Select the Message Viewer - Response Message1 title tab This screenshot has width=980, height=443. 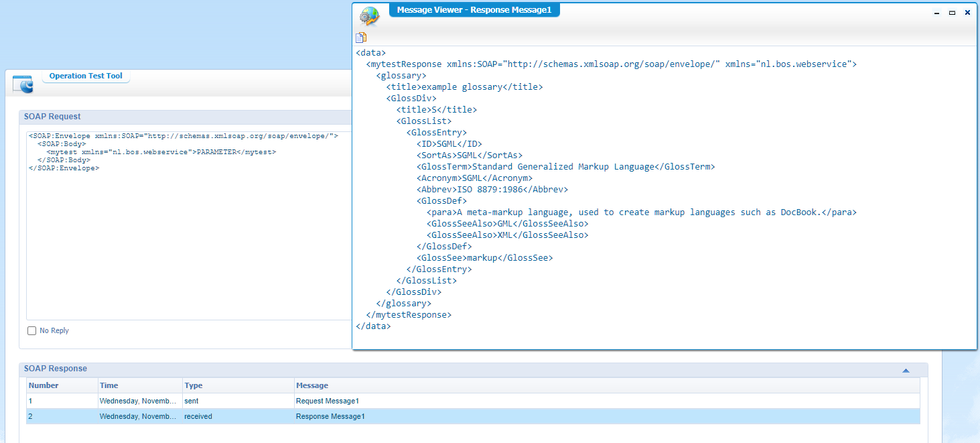click(x=474, y=10)
